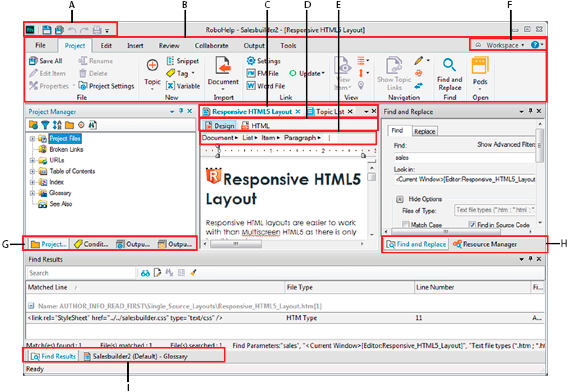Click the Save All icon in quick access toolbar
Screen dimensions: 569x392
tap(59, 30)
